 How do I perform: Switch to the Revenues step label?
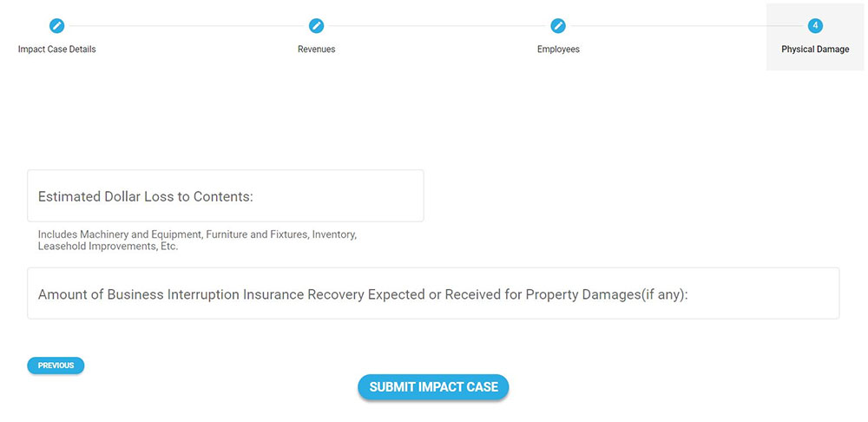click(316, 49)
